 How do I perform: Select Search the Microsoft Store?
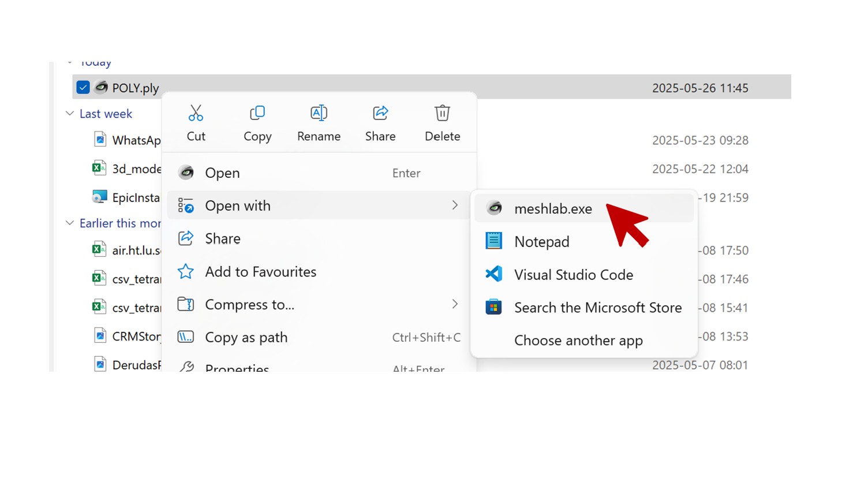(x=597, y=308)
